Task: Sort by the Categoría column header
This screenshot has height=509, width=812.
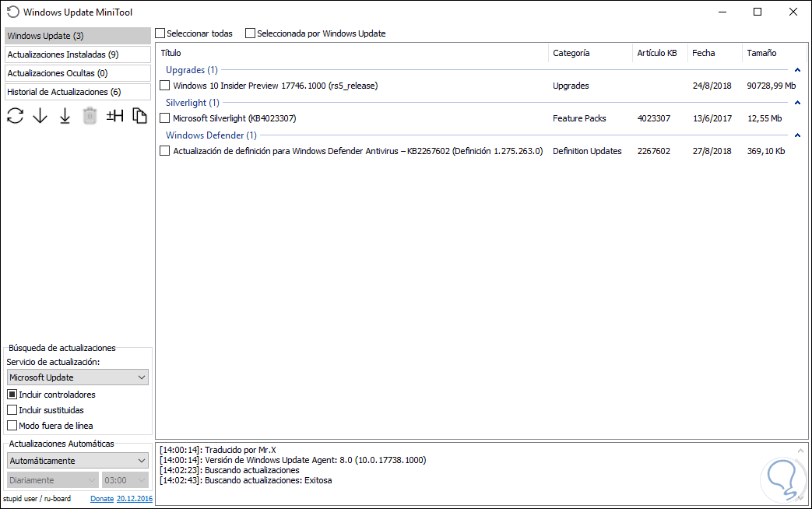Action: pyautogui.click(x=590, y=53)
